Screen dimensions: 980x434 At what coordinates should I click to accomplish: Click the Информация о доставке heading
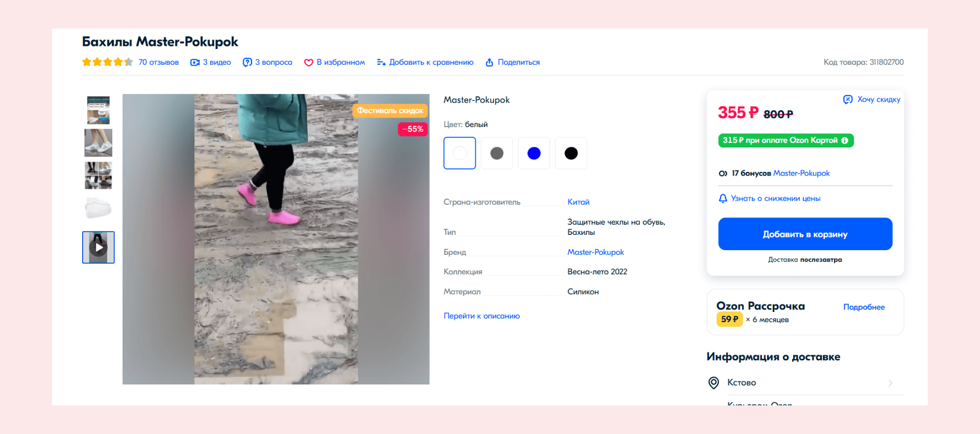(x=773, y=357)
